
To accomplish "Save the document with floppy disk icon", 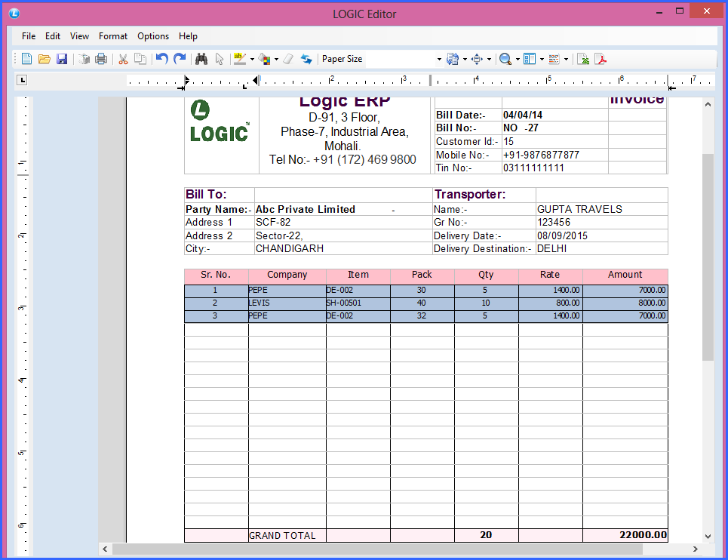I will point(62,59).
